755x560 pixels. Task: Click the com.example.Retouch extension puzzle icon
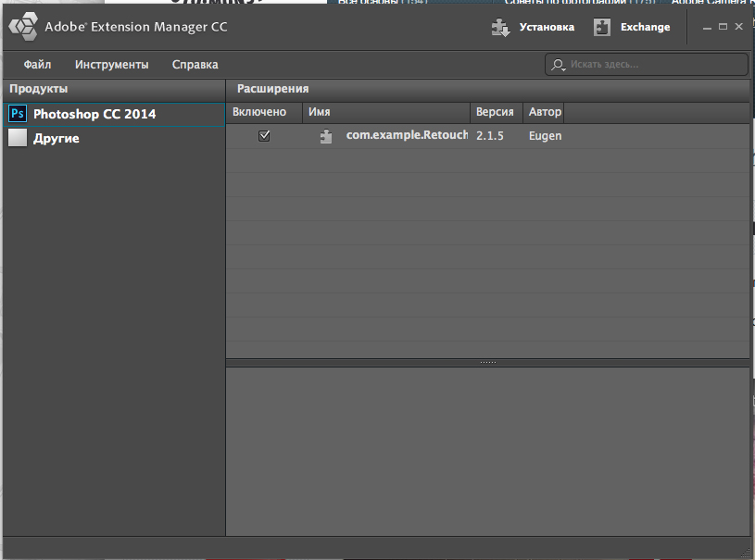pyautogui.click(x=326, y=136)
